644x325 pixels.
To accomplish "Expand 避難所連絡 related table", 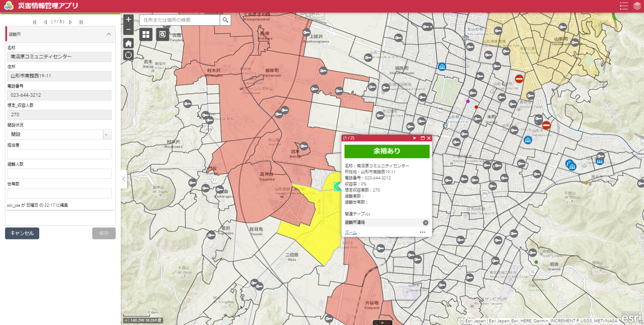I will [425, 223].
